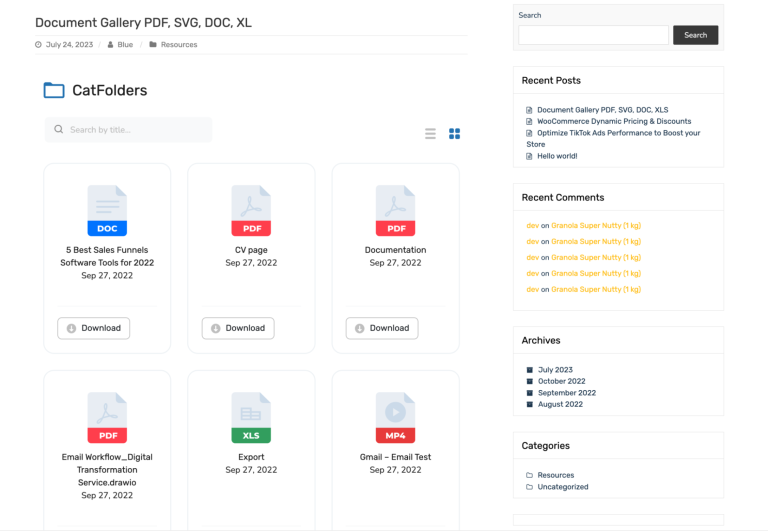Open the Hello world! recent post

[x=557, y=156]
